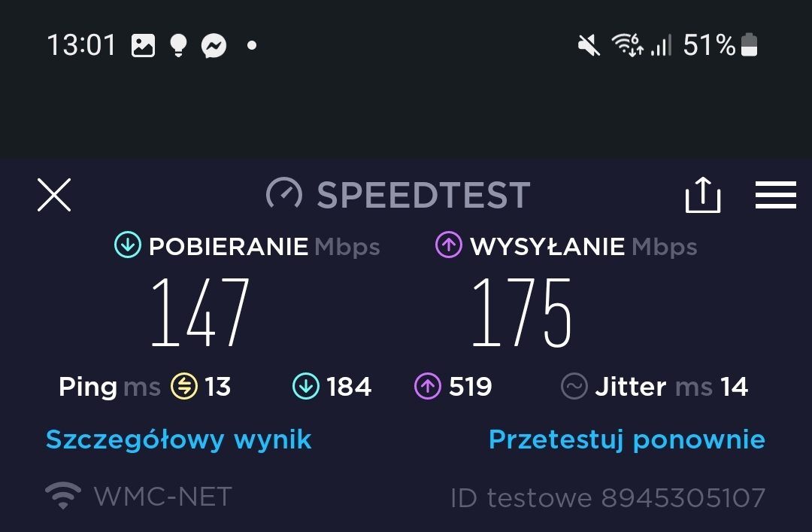Tap the gallery image notification icon
Screen dimensions: 812x532
[x=143, y=46]
